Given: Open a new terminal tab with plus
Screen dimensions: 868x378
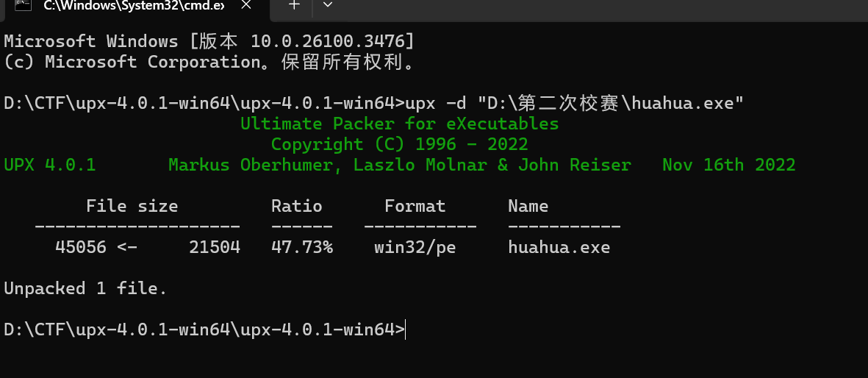Looking at the screenshot, I should [295, 5].
